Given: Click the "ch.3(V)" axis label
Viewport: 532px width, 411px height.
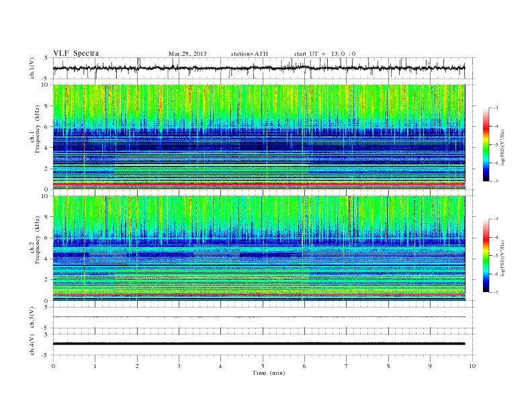Looking at the screenshot, I should click(x=32, y=318).
